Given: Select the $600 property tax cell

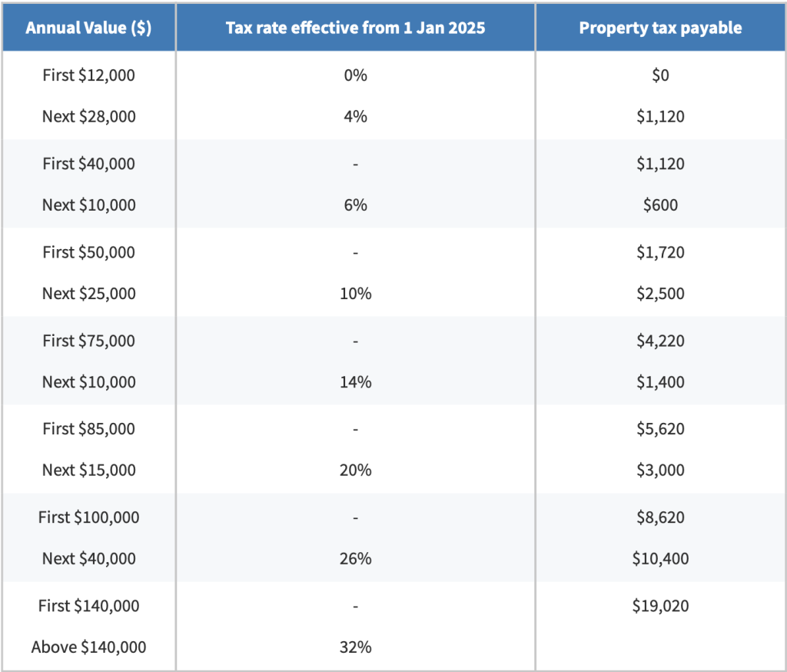Looking at the screenshot, I should 660,205.
